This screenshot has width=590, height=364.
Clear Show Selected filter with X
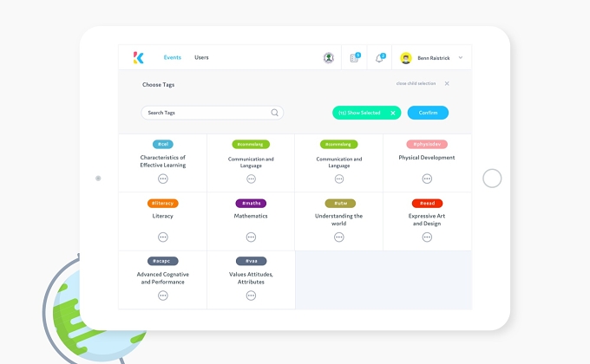tap(393, 113)
